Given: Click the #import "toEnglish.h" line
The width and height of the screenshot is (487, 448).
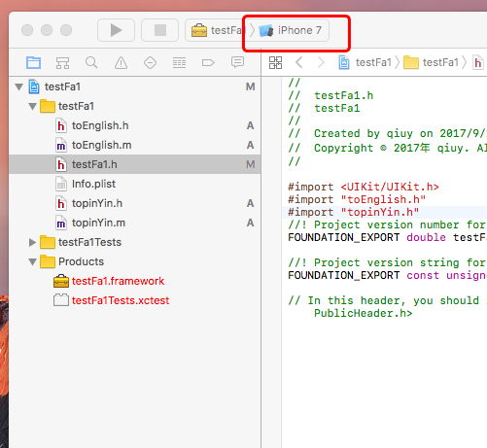Looking at the screenshot, I should (x=357, y=199).
